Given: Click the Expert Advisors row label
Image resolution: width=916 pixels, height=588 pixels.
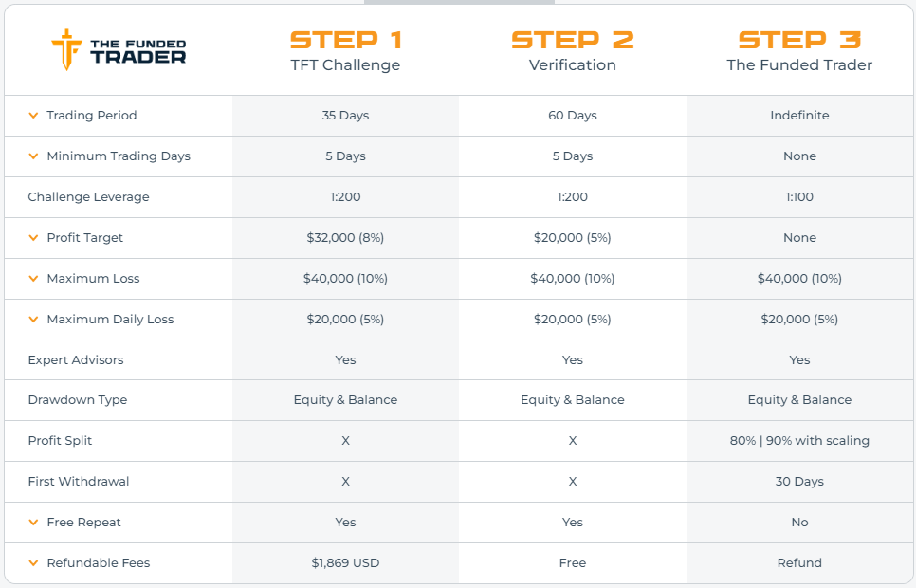Looking at the screenshot, I should [76, 360].
